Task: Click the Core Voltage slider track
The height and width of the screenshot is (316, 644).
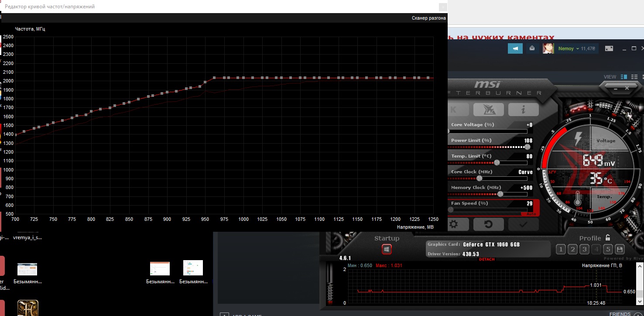Action: pyautogui.click(x=488, y=131)
